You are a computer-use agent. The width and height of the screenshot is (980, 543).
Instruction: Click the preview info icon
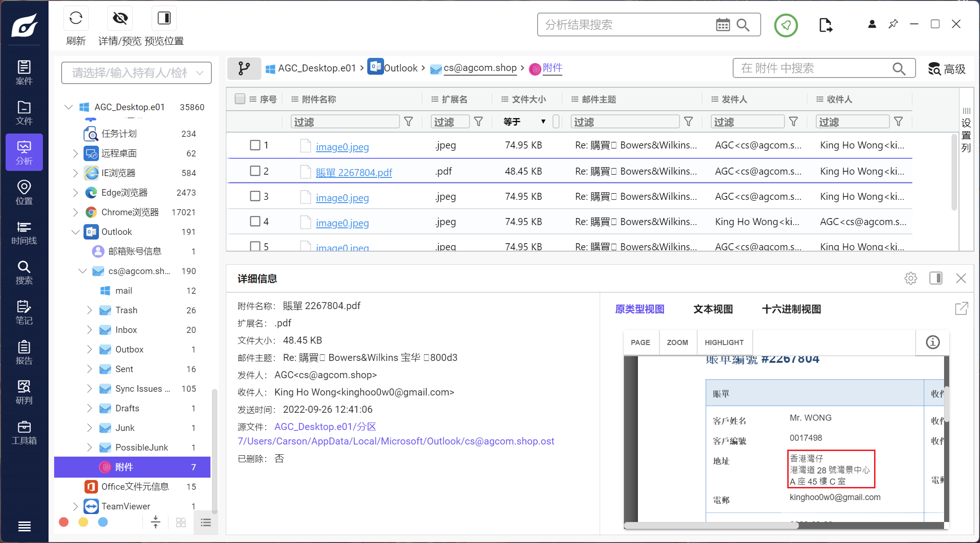tap(932, 342)
